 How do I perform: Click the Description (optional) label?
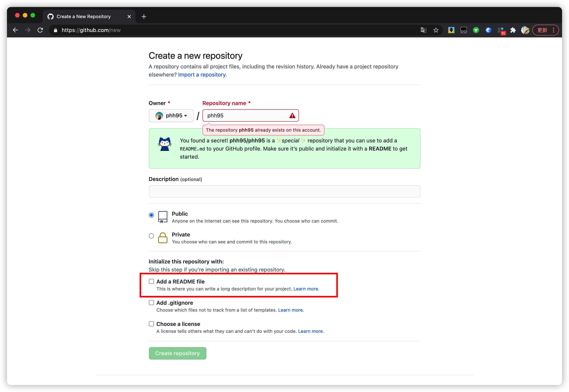tap(175, 179)
